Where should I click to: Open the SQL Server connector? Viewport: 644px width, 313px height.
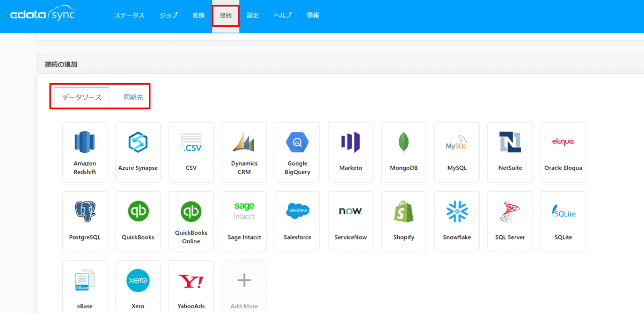pos(510,221)
